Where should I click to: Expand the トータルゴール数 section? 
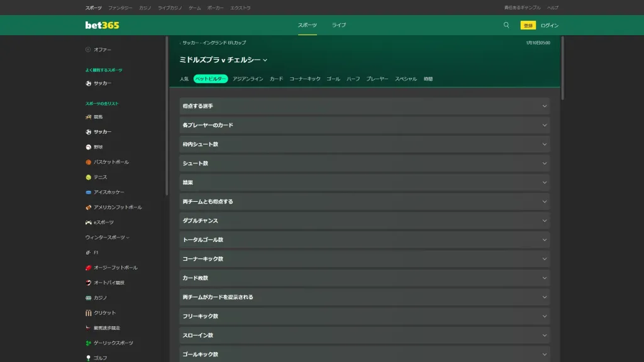point(364,240)
